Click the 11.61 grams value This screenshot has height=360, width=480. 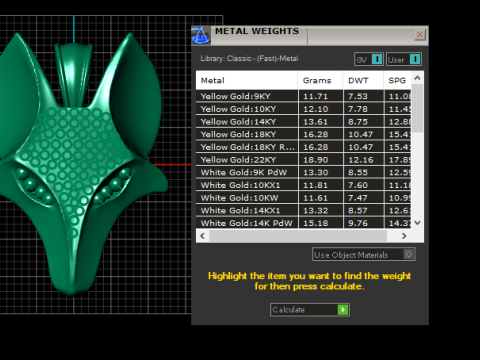315,198
